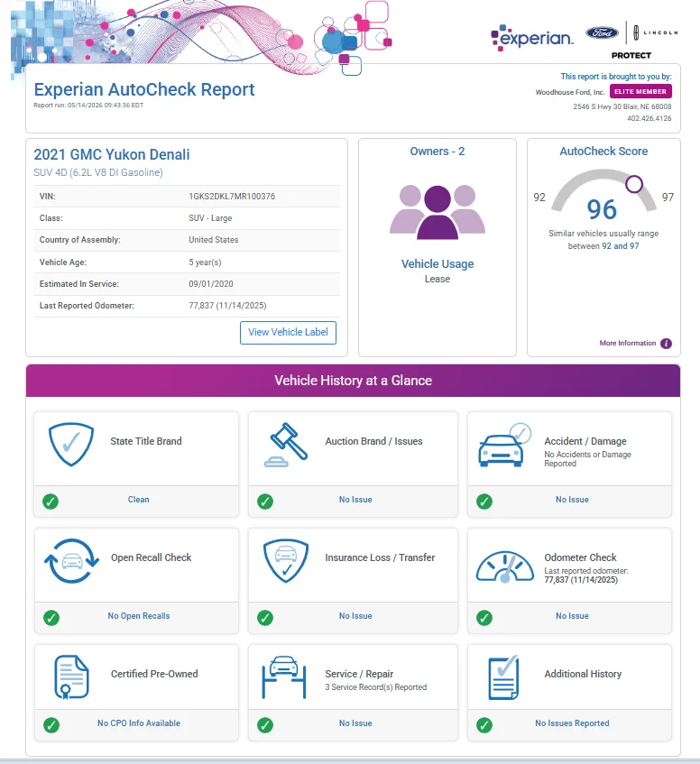
Task: Click the SUV - Large class value
Action: 210,218
